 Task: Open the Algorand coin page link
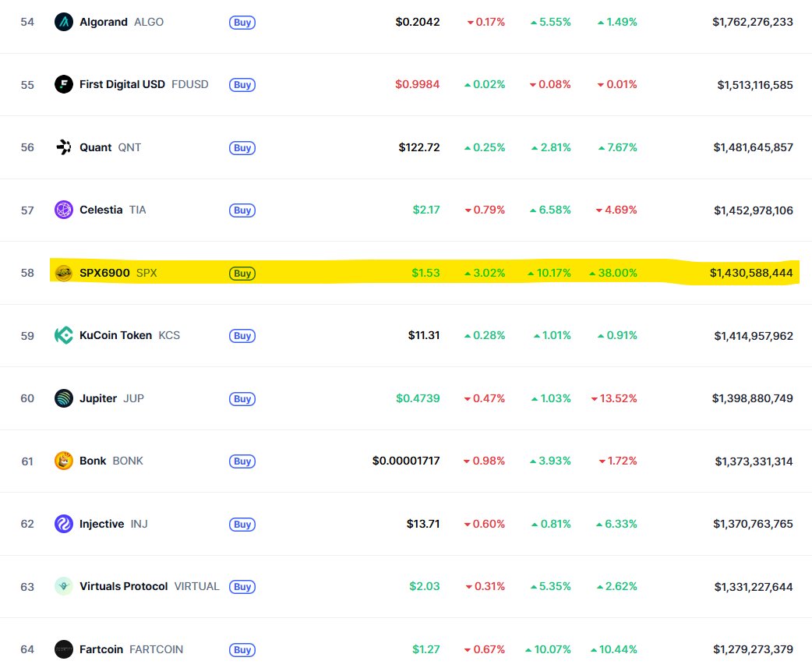point(104,22)
